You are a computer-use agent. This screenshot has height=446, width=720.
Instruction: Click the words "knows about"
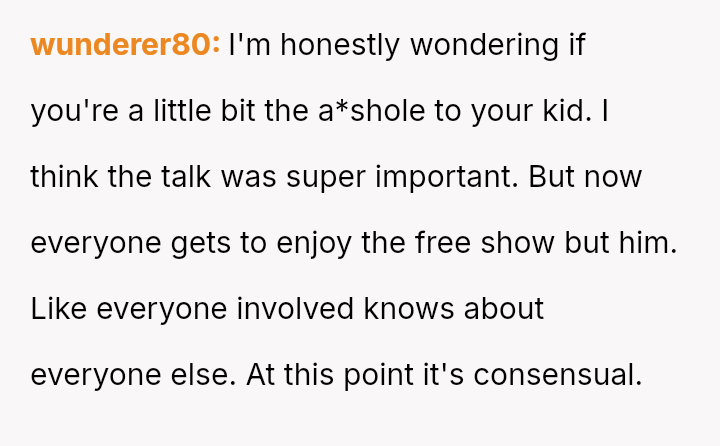point(455,309)
